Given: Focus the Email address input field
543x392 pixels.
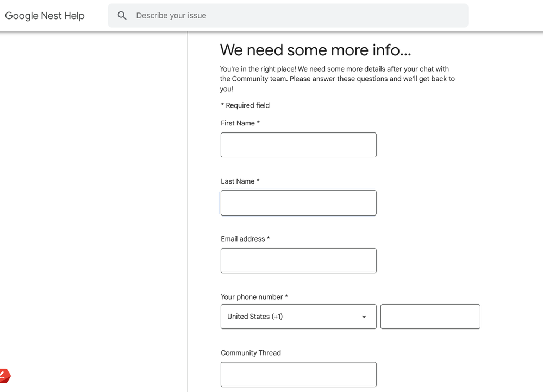Looking at the screenshot, I should pos(298,261).
